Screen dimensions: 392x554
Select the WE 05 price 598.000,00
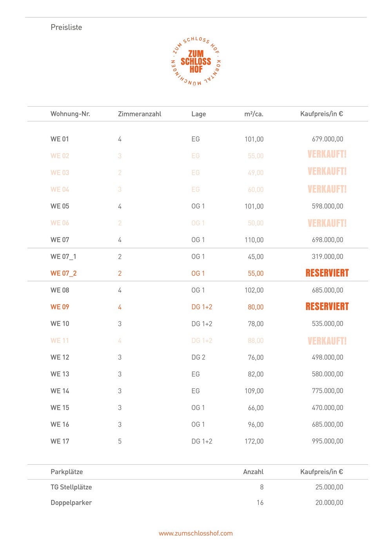point(327,206)
